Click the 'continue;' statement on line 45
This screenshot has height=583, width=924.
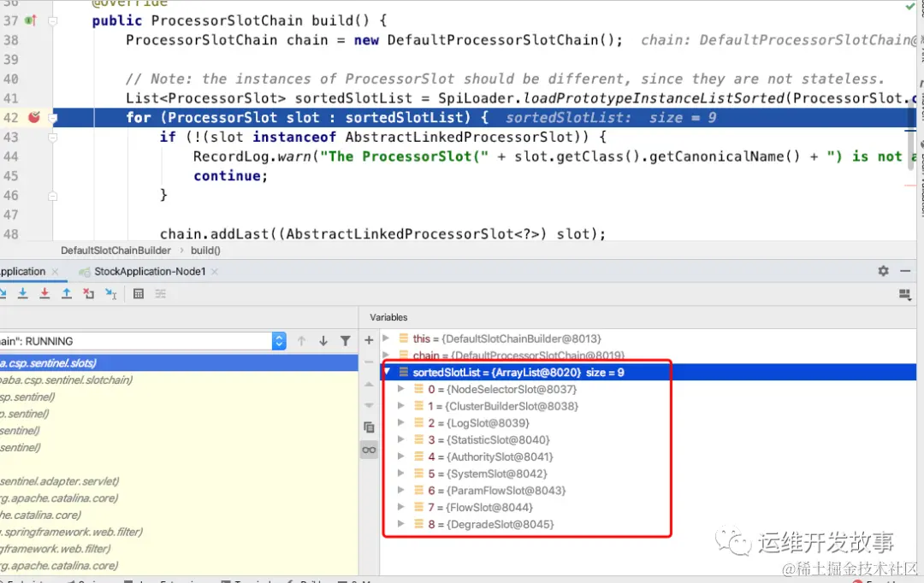[x=230, y=175]
